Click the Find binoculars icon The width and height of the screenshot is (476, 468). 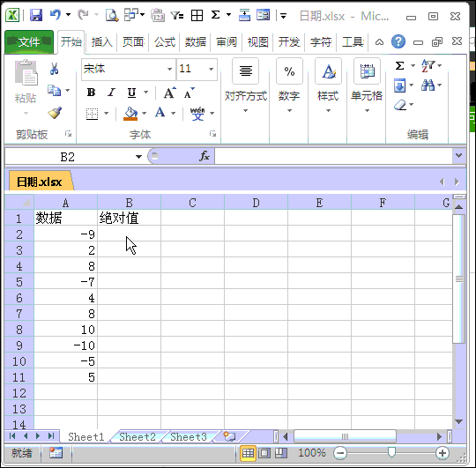coord(428,85)
